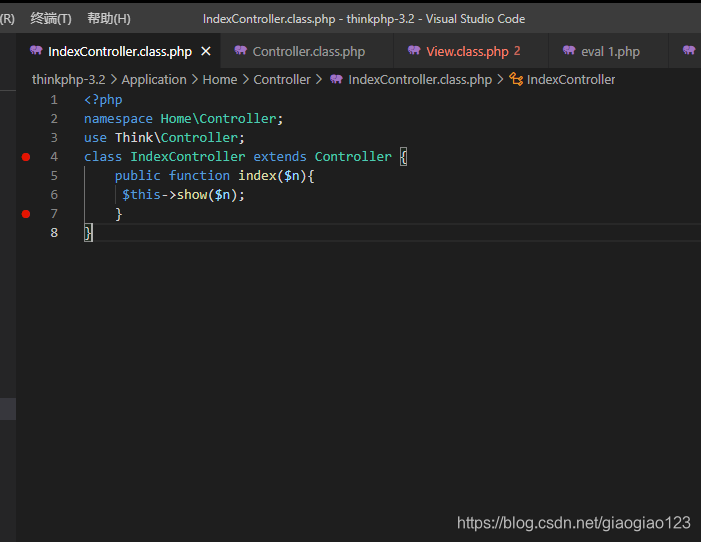This screenshot has width=701, height=542.
Task: Open the 终端(T) menu
Action: click(x=51, y=19)
